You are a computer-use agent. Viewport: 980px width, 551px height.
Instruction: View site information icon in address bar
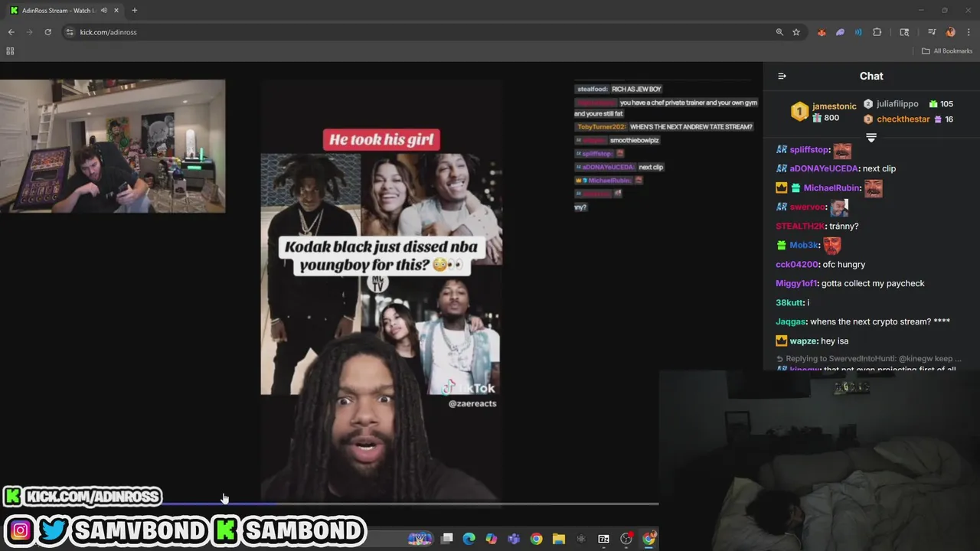pyautogui.click(x=70, y=32)
